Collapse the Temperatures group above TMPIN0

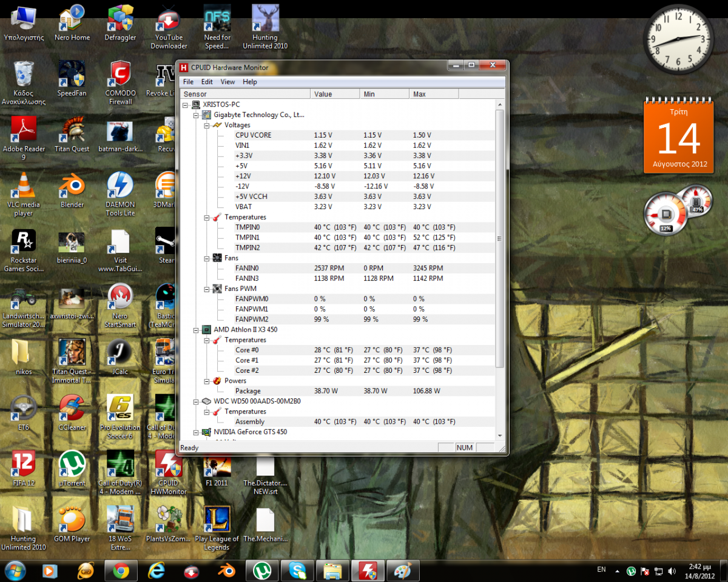coord(207,217)
